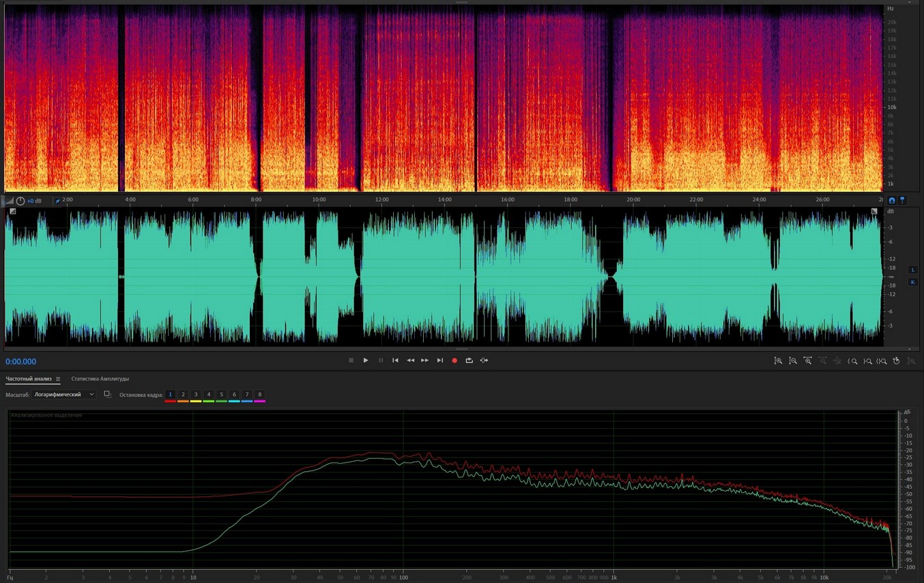Screen dimensions: 924x583
Task: Click Zoom Out Amplitude icon
Action: click(x=793, y=361)
